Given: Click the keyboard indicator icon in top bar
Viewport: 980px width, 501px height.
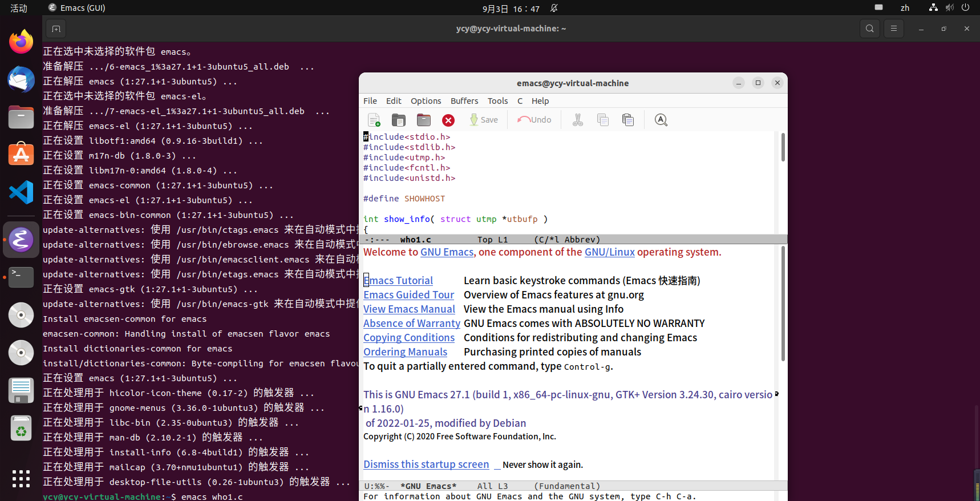Looking at the screenshot, I should click(x=878, y=7).
